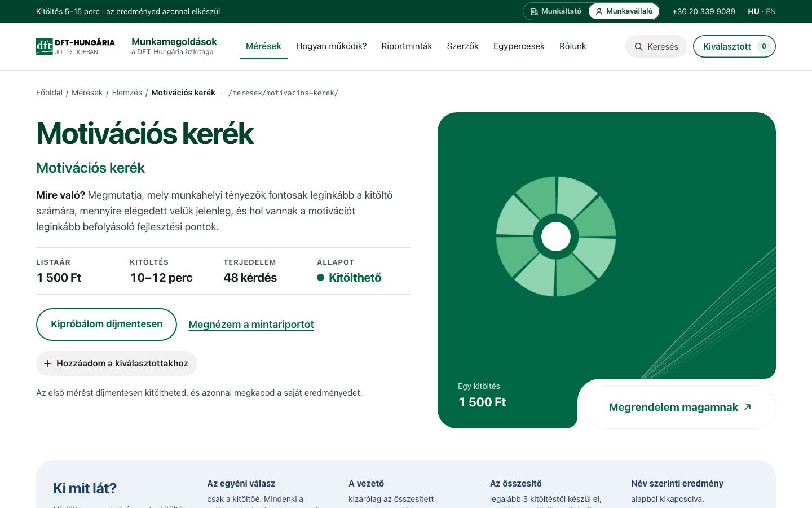Click the Kitölthető status text
The width and height of the screenshot is (812, 508).
355,278
